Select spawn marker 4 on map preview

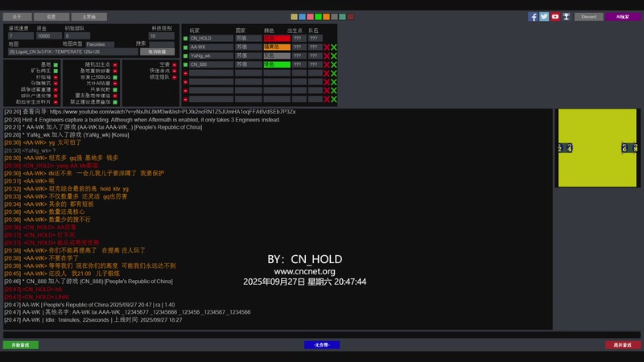(569, 148)
